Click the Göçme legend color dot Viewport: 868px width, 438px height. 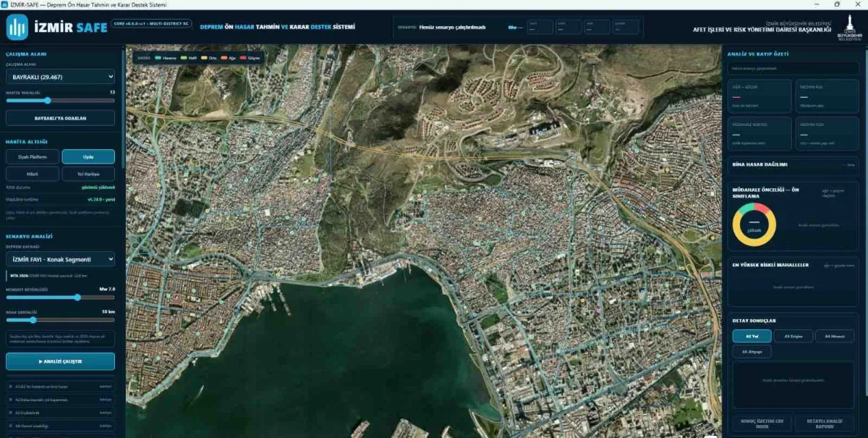[243, 56]
